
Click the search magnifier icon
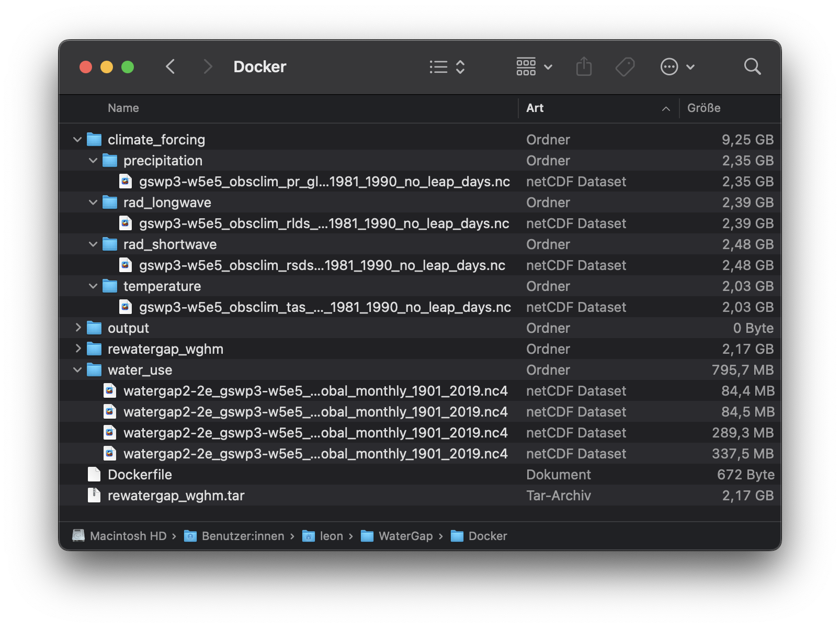coord(752,66)
